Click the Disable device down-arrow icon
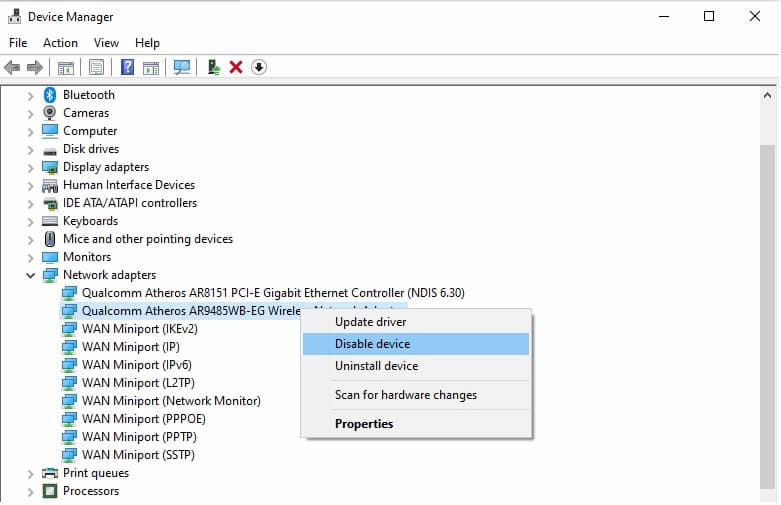Screen dimensions: 781x505 [x=259, y=67]
